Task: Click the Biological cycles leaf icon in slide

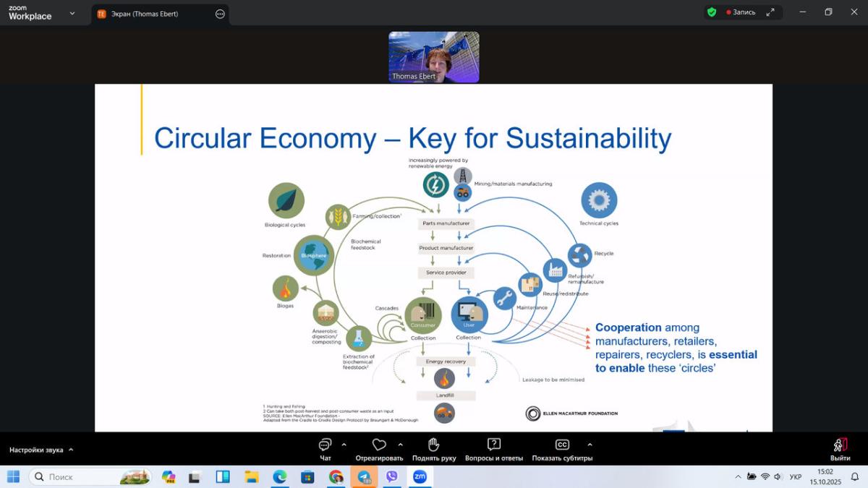Action: (286, 201)
